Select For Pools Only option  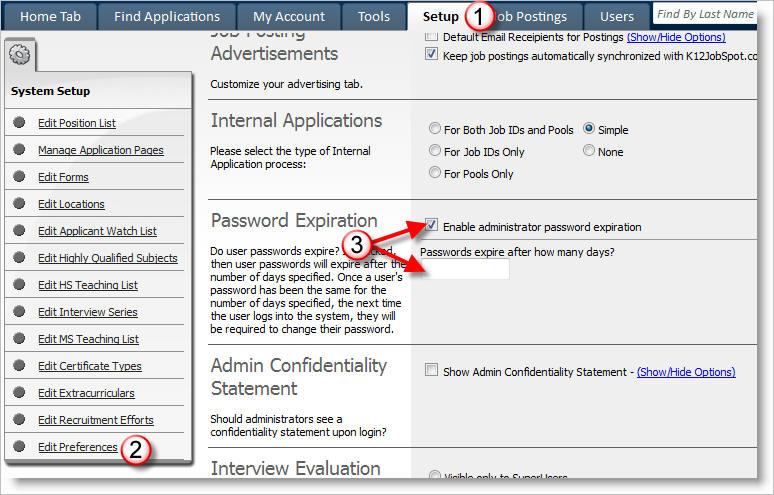(434, 173)
